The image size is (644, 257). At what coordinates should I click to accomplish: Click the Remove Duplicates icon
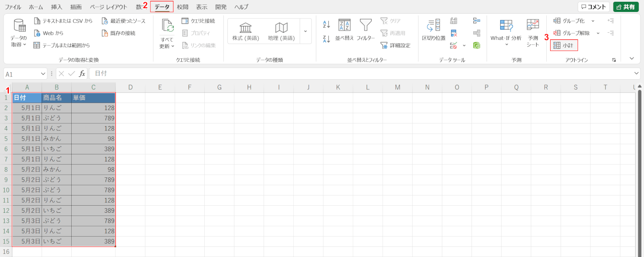coord(454,33)
